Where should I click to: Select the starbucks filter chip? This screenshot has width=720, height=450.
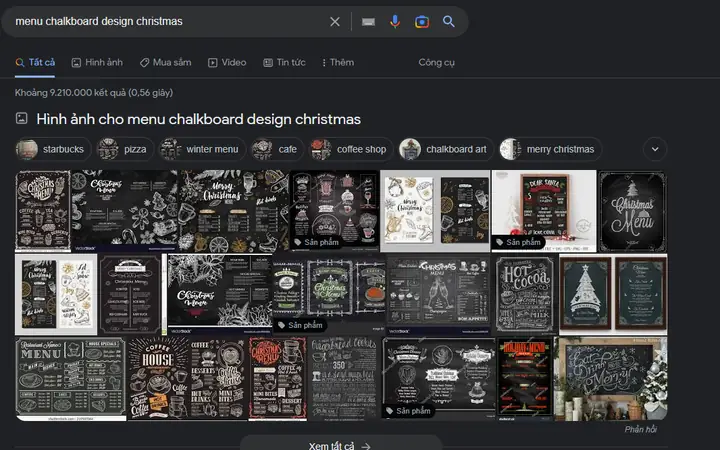[x=53, y=149]
